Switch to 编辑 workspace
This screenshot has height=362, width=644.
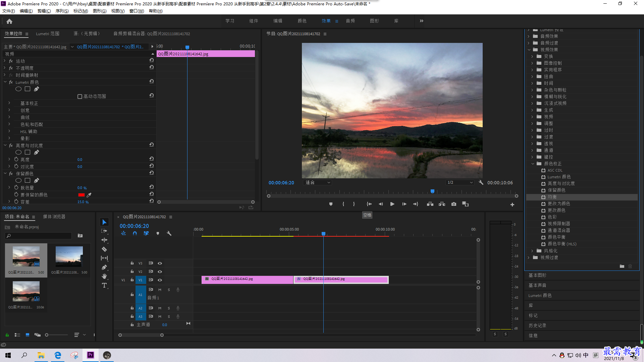pos(278,21)
